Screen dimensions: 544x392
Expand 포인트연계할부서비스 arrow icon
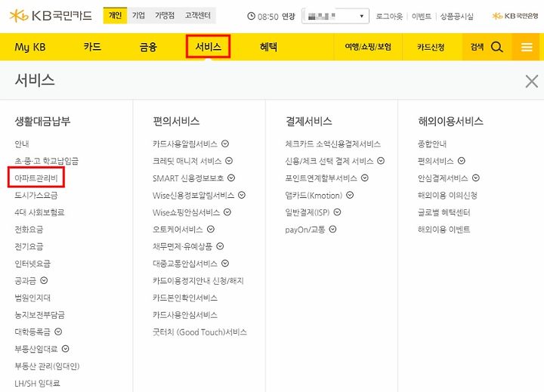point(365,177)
